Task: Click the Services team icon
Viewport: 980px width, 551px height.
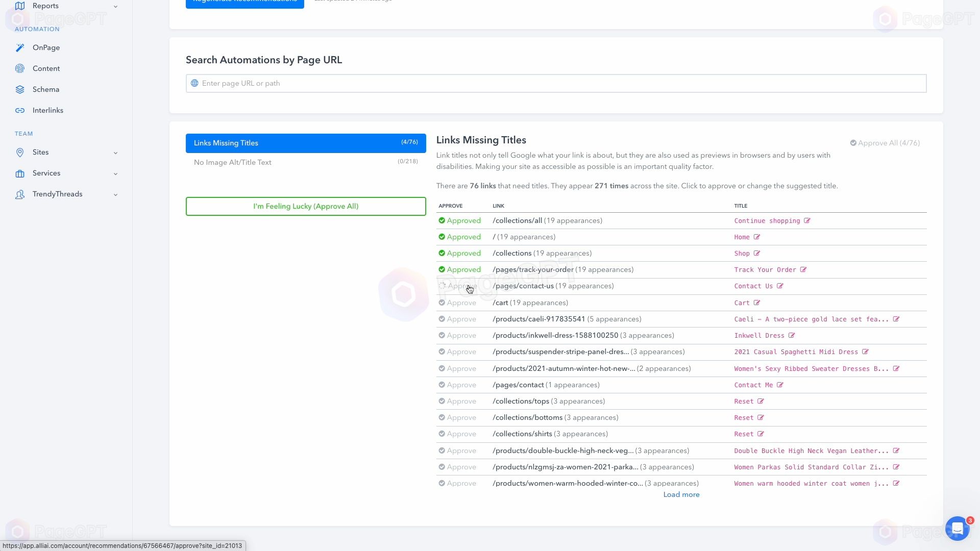Action: click(20, 173)
